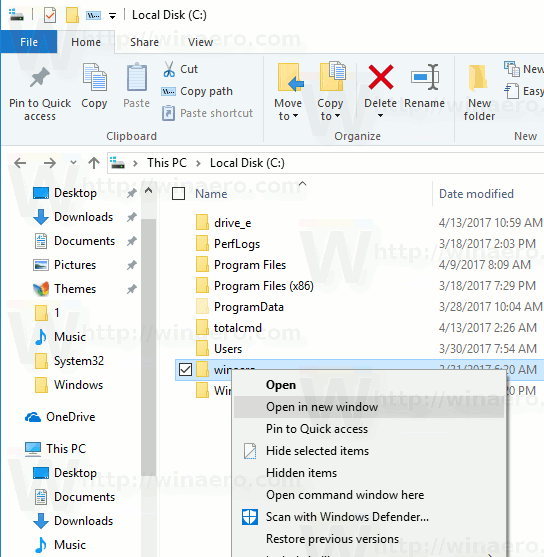Select Music under This PC
This screenshot has height=557, width=544.
pyautogui.click(x=70, y=545)
